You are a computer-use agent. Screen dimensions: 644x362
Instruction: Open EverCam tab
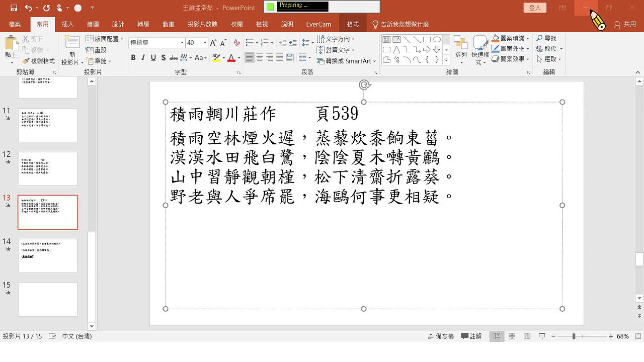[x=318, y=24]
